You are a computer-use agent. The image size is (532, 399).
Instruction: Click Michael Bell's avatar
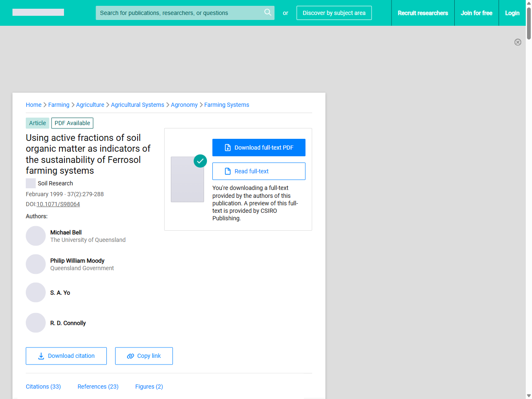36,236
